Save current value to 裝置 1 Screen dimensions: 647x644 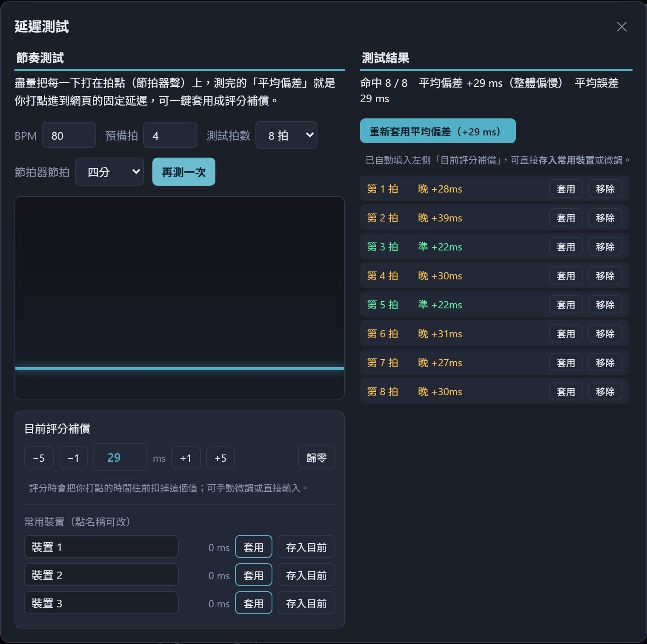(x=306, y=546)
